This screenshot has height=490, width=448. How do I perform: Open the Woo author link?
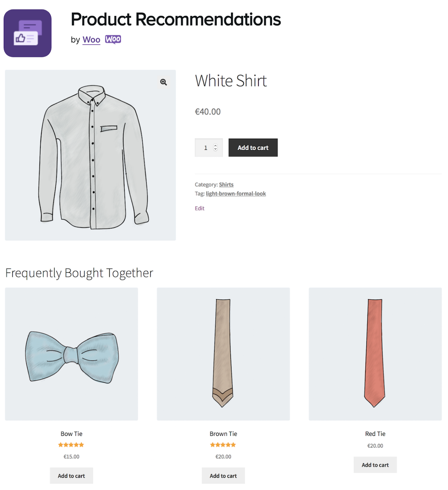91,39
